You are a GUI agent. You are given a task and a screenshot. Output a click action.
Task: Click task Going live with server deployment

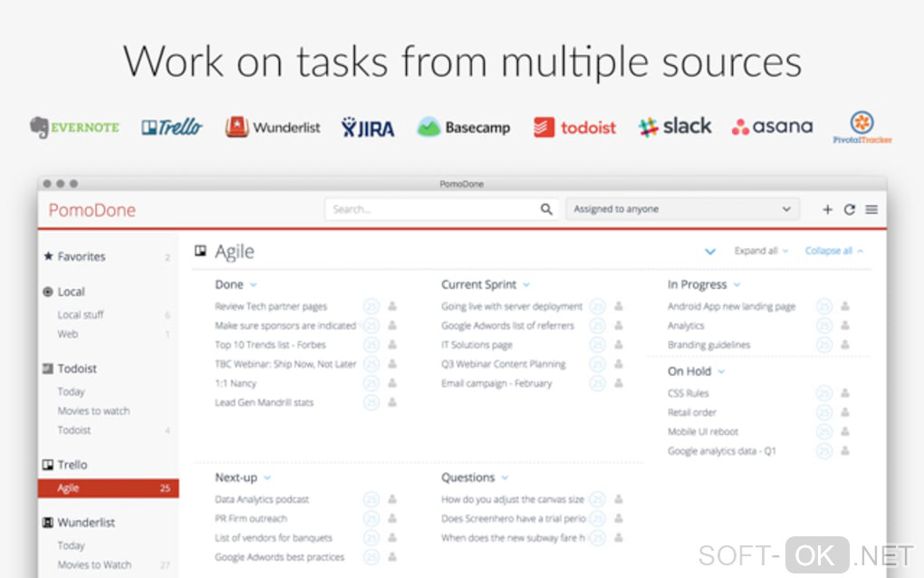click(512, 306)
